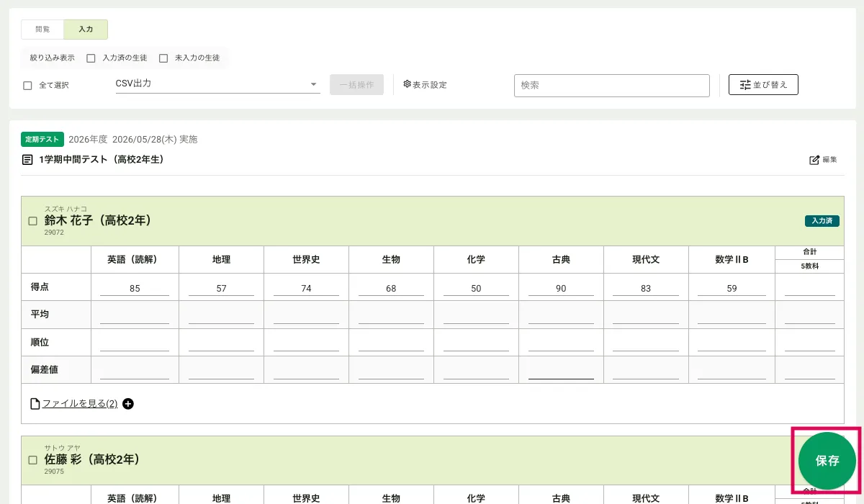864x504 pixels.
Task: Click the round green 保存 button
Action: pyautogui.click(x=827, y=461)
